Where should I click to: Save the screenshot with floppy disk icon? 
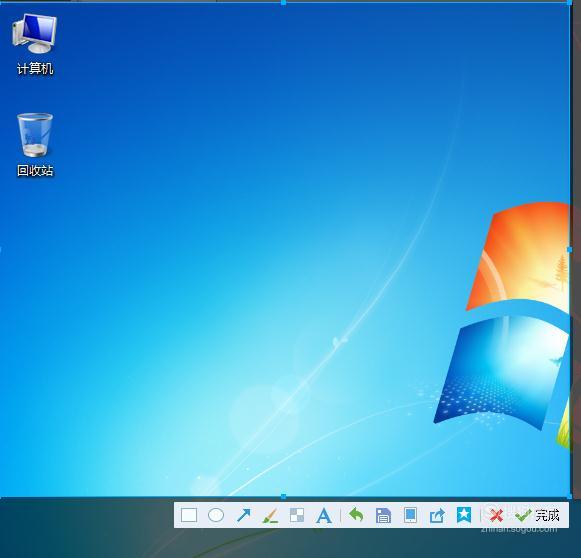tap(383, 515)
